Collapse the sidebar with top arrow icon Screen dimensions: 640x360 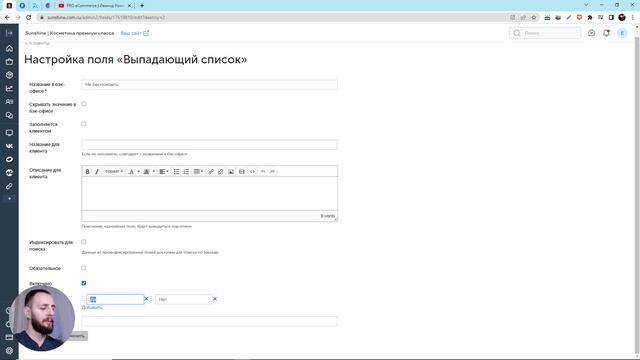point(9,33)
